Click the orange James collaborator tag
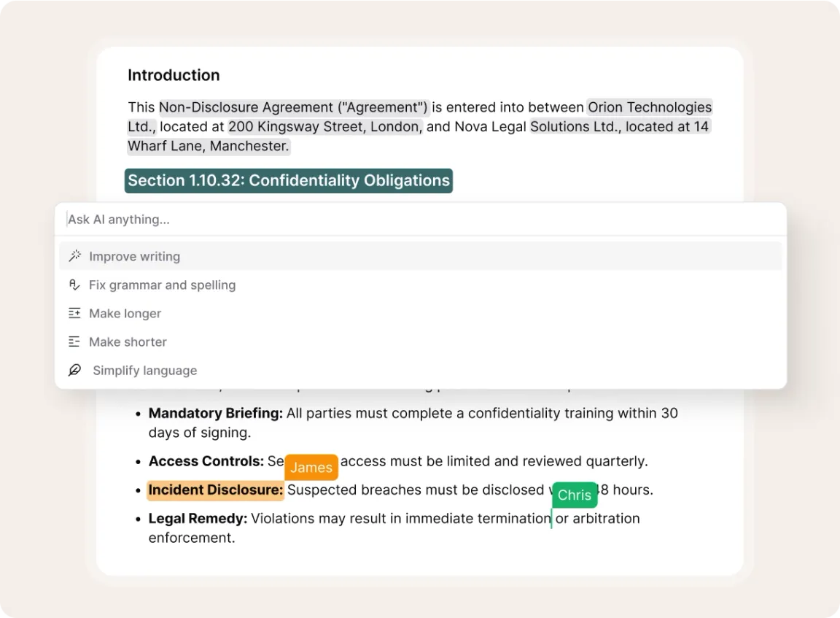Viewport: 840px width, 618px height. click(311, 468)
